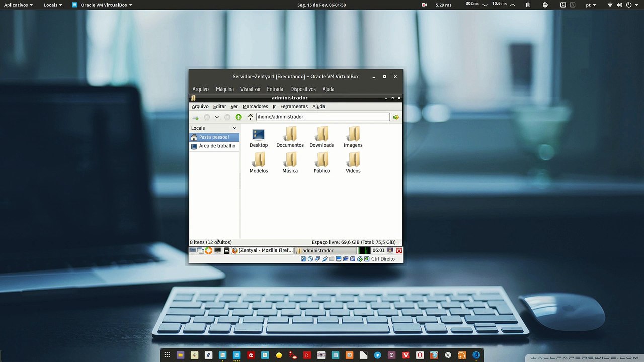644x362 pixels.
Task: Click the guest panel power button
Action: coord(399,250)
